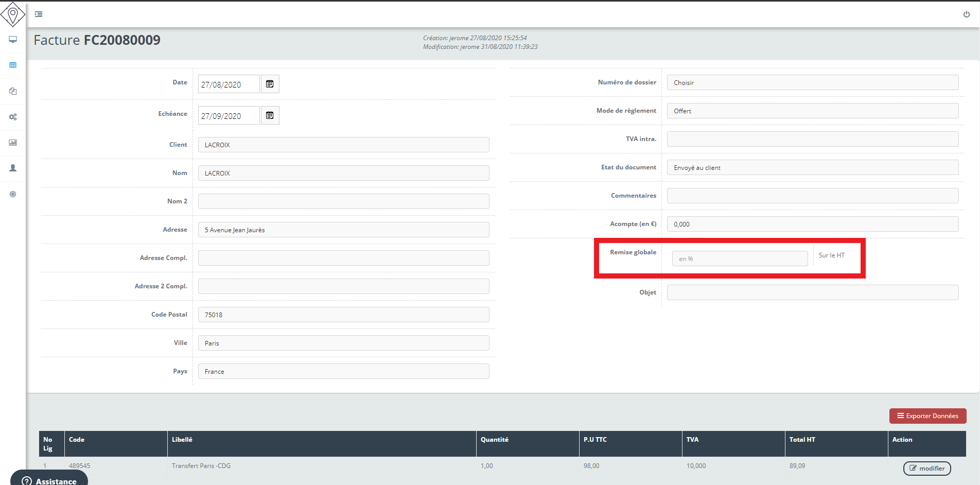
Task: Open calendar picker for Echéance field
Action: click(x=270, y=116)
